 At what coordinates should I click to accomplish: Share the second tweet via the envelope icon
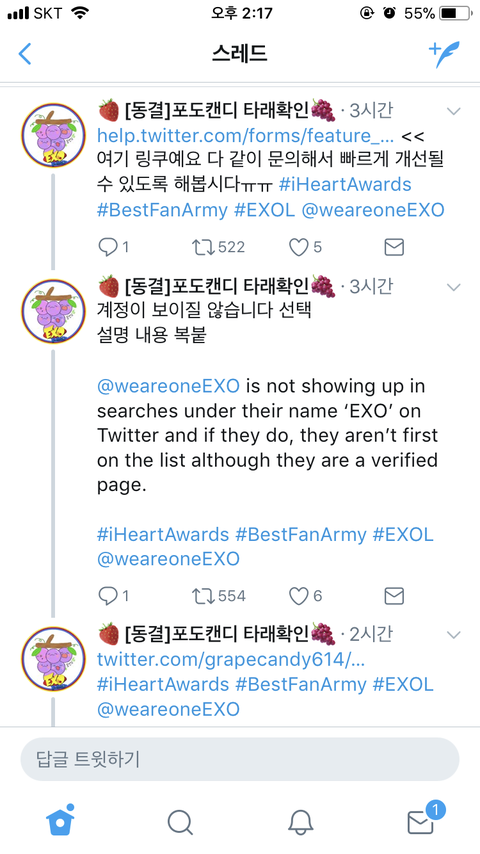tap(394, 596)
